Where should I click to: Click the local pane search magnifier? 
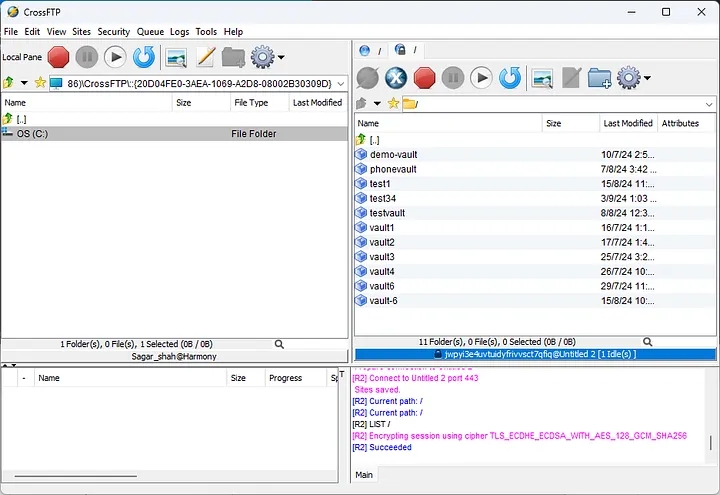pyautogui.click(x=279, y=344)
